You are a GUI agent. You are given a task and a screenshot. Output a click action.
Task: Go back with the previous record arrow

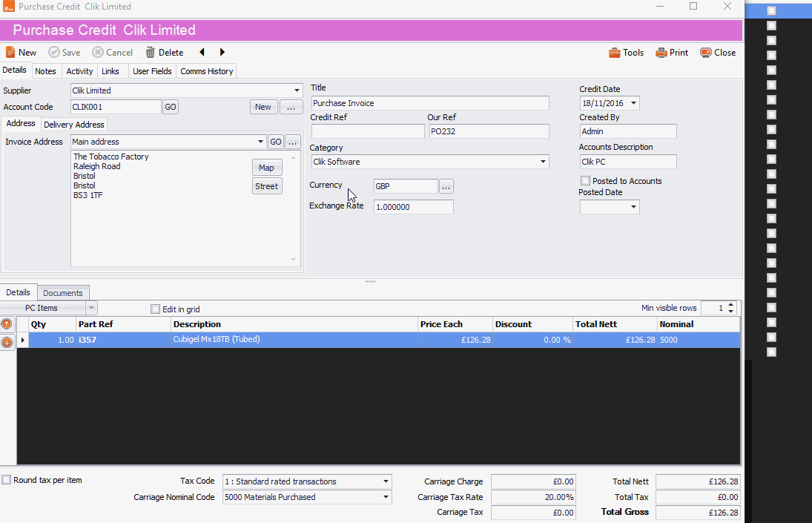point(201,52)
